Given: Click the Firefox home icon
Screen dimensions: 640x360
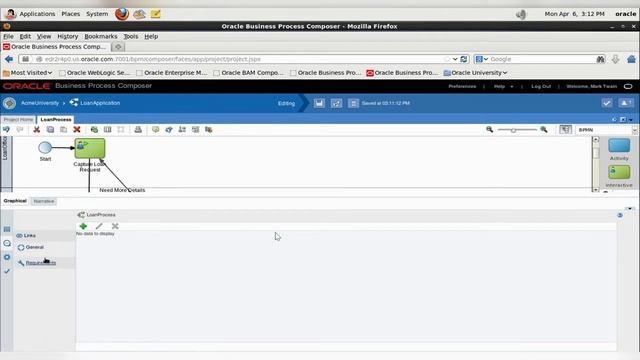Looking at the screenshot, I should click(x=631, y=59).
